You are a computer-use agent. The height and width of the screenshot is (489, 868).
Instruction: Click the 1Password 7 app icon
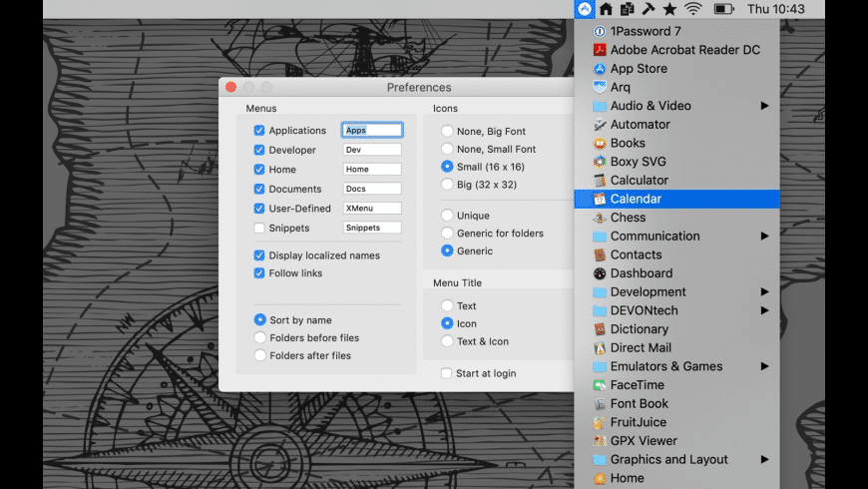pos(600,32)
